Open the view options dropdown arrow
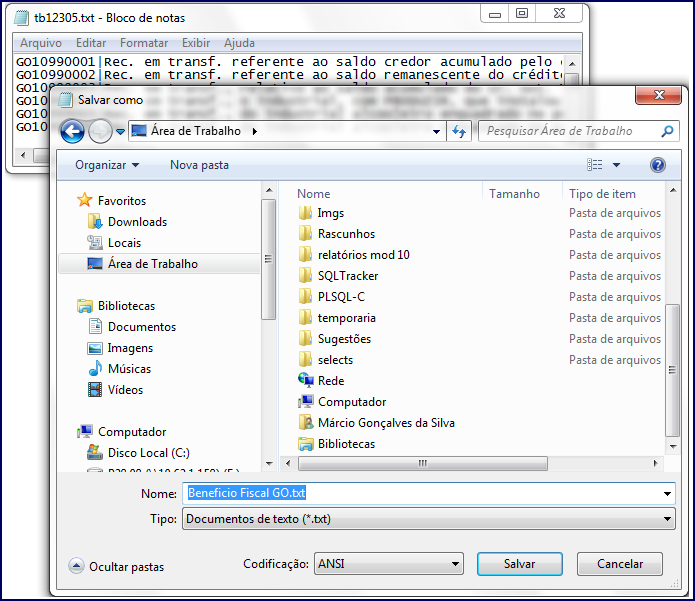 pyautogui.click(x=616, y=165)
